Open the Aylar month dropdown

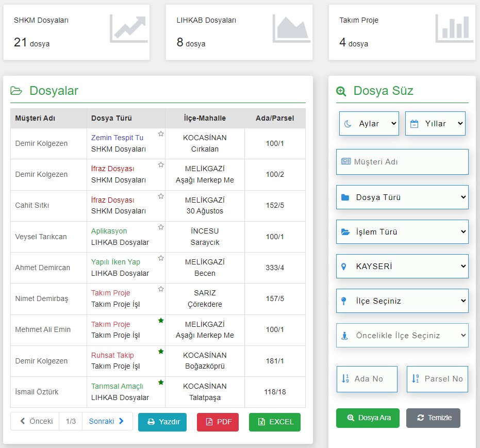click(x=369, y=124)
